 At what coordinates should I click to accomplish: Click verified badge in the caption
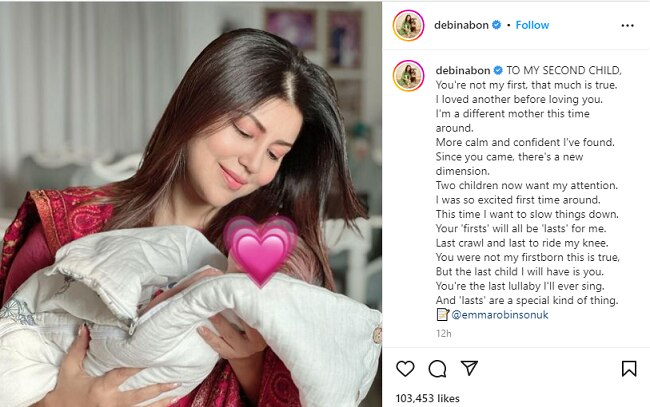point(498,70)
